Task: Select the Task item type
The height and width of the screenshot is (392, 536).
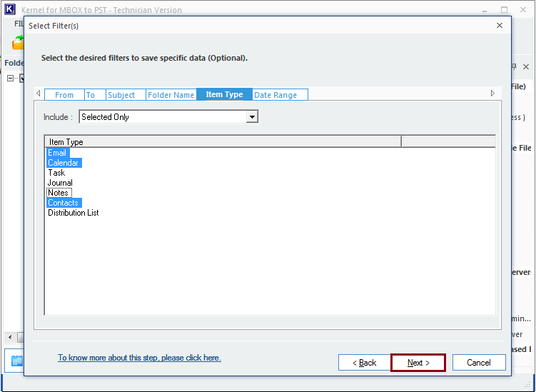Action: click(56, 172)
